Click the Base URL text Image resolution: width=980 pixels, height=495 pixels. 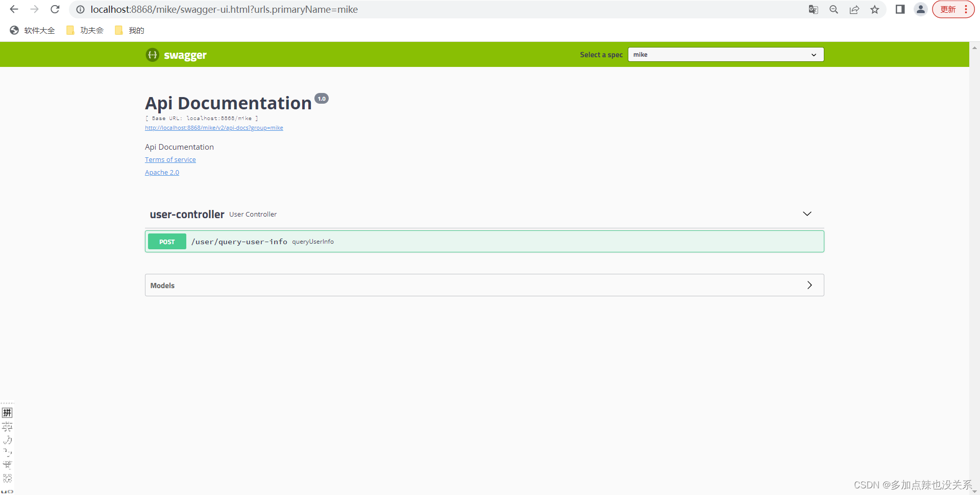tap(202, 118)
